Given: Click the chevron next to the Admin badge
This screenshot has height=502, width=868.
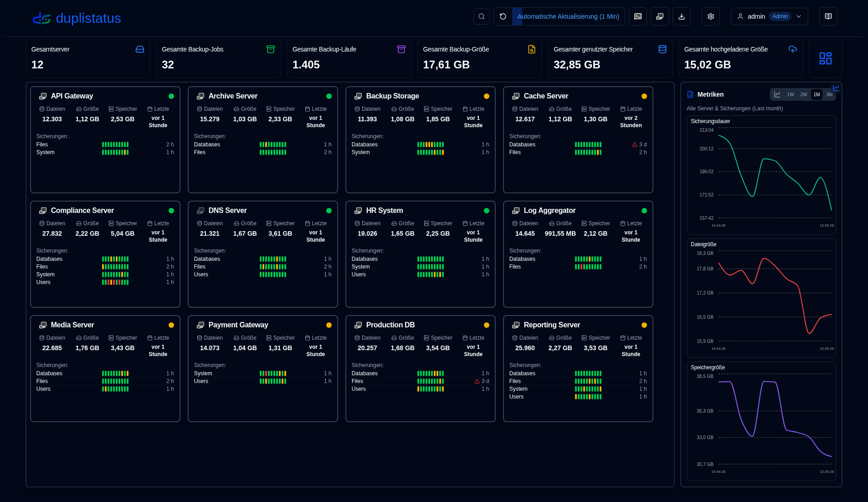Looking at the screenshot, I should (799, 16).
